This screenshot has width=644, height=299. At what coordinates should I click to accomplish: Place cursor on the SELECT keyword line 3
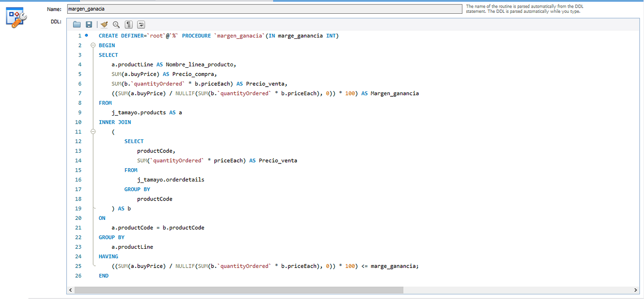[108, 54]
